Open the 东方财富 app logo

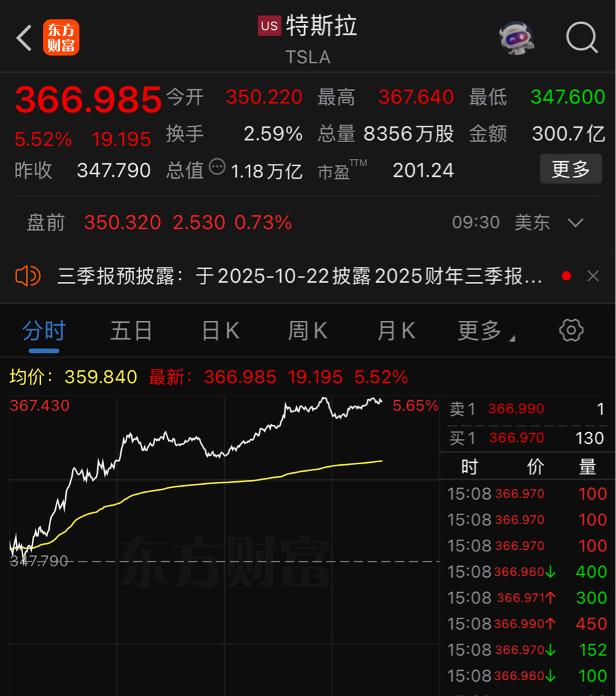click(x=61, y=37)
